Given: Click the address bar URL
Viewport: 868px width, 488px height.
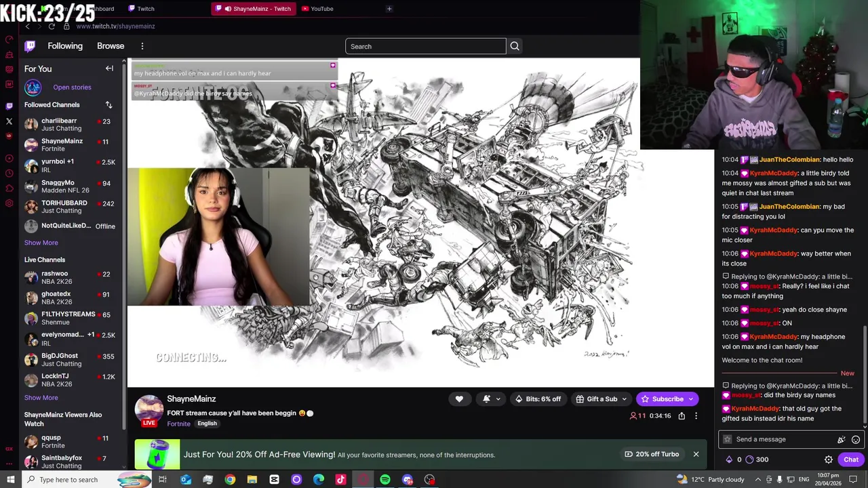Looking at the screenshot, I should [x=116, y=26].
